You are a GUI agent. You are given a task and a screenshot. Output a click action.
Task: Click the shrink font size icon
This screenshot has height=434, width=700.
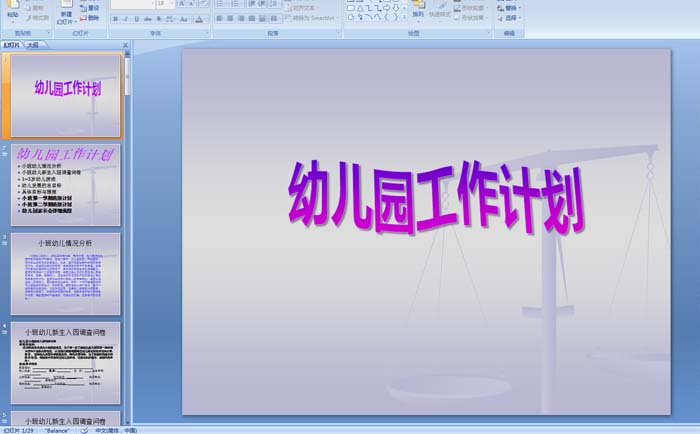[x=192, y=4]
